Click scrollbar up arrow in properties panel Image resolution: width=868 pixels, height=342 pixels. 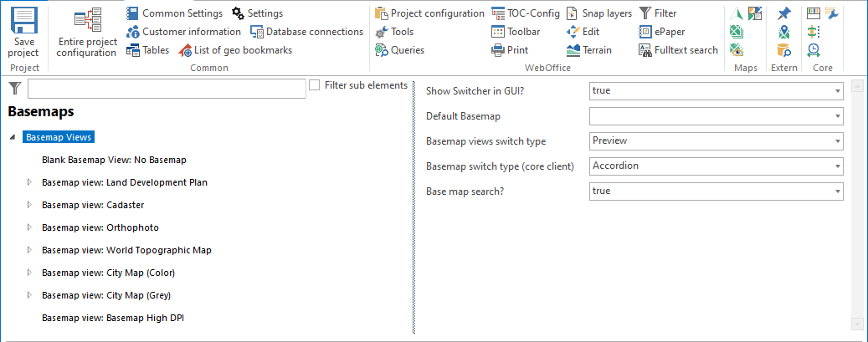[857, 86]
